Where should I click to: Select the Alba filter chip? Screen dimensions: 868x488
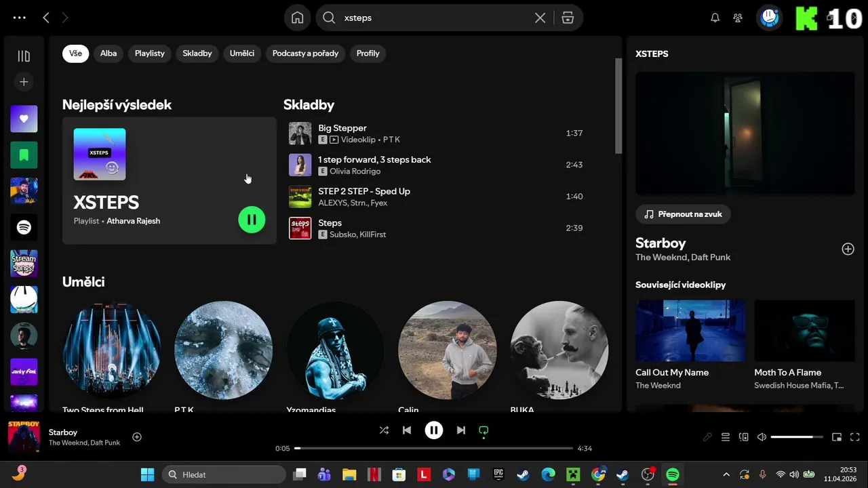pos(108,54)
